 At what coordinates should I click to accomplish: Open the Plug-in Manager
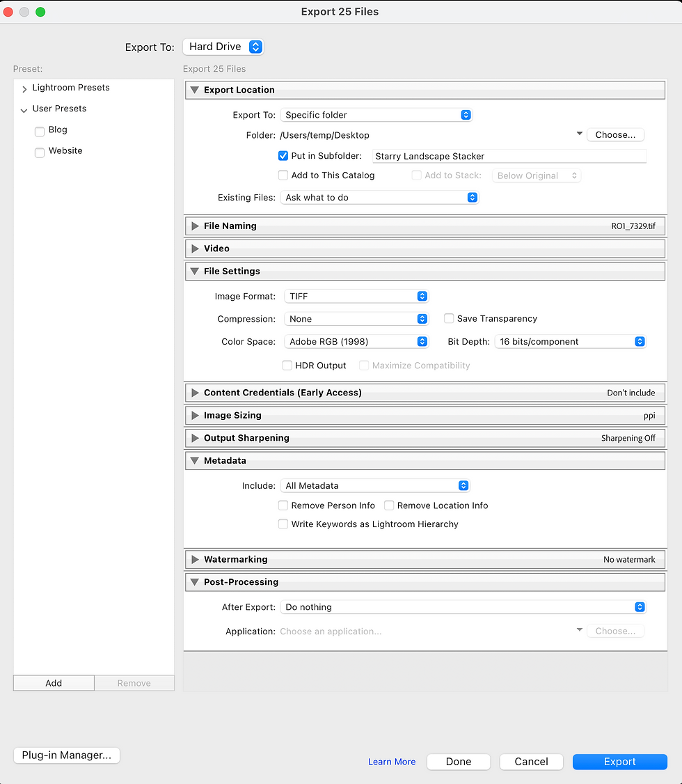point(66,755)
